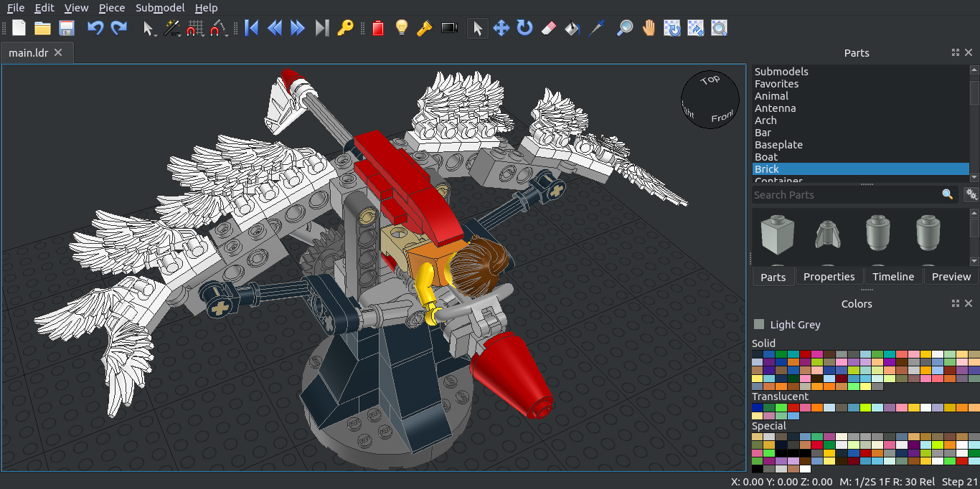This screenshot has width=980, height=489.
Task: Open the Submodel menu
Action: [160, 8]
